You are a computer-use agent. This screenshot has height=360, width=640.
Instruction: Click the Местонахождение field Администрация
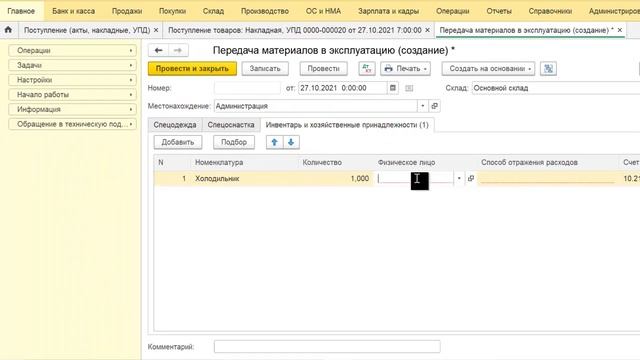point(316,106)
